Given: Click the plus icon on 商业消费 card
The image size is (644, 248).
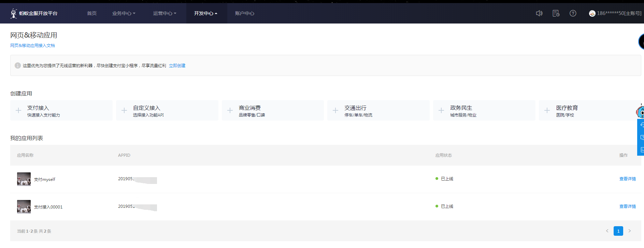Looking at the screenshot, I should click(230, 110).
